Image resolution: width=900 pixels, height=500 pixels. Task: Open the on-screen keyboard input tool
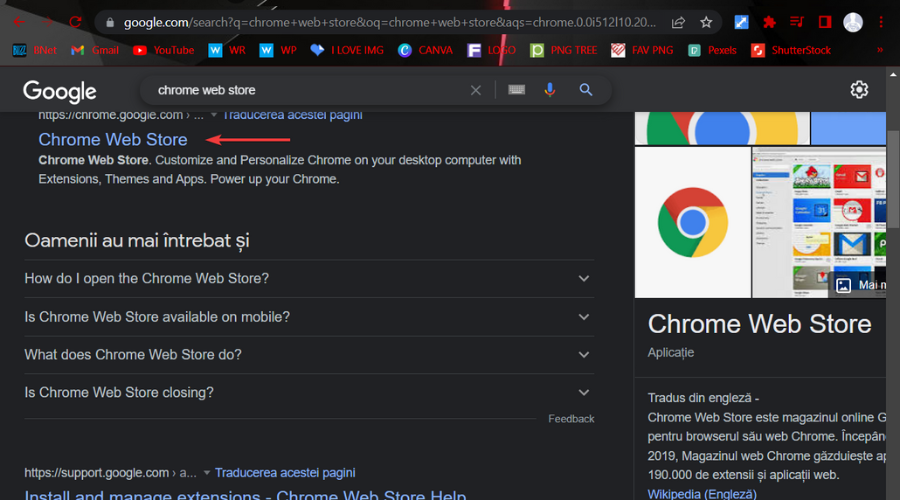coord(517,90)
